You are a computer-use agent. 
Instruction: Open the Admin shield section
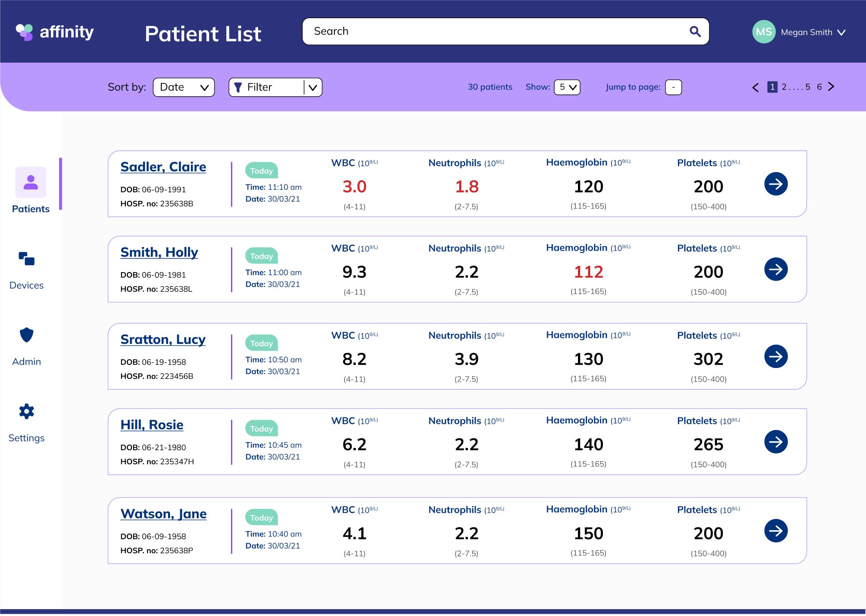click(x=26, y=347)
